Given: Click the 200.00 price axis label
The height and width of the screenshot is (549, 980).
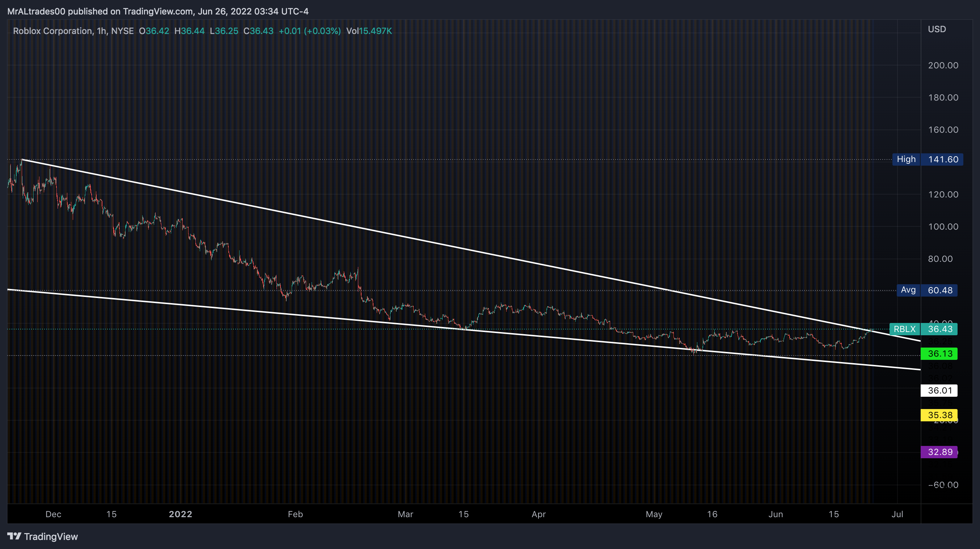Looking at the screenshot, I should click(x=943, y=65).
